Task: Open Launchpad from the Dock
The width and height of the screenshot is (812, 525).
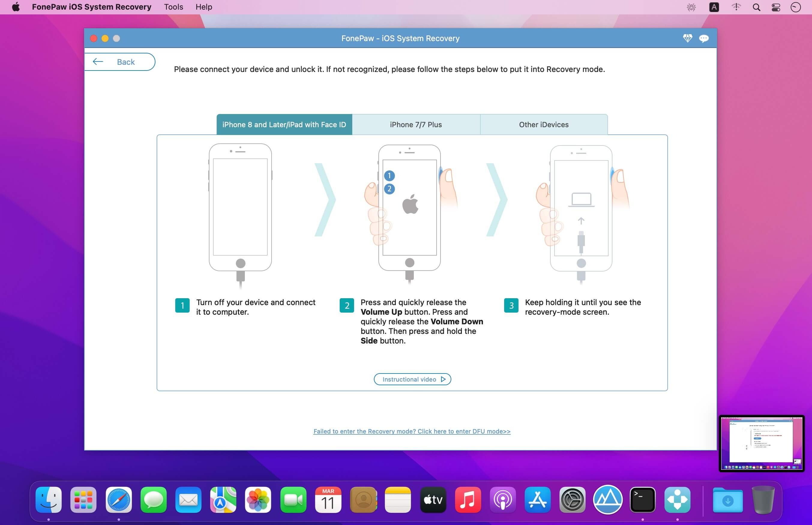Action: [83, 500]
